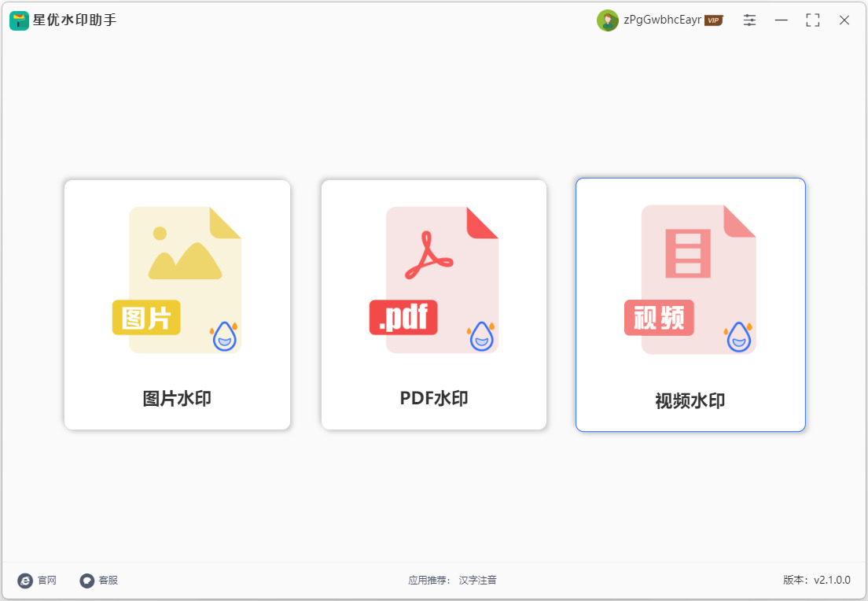Open the 官网 official website link
The height and width of the screenshot is (601, 868).
coord(47,581)
